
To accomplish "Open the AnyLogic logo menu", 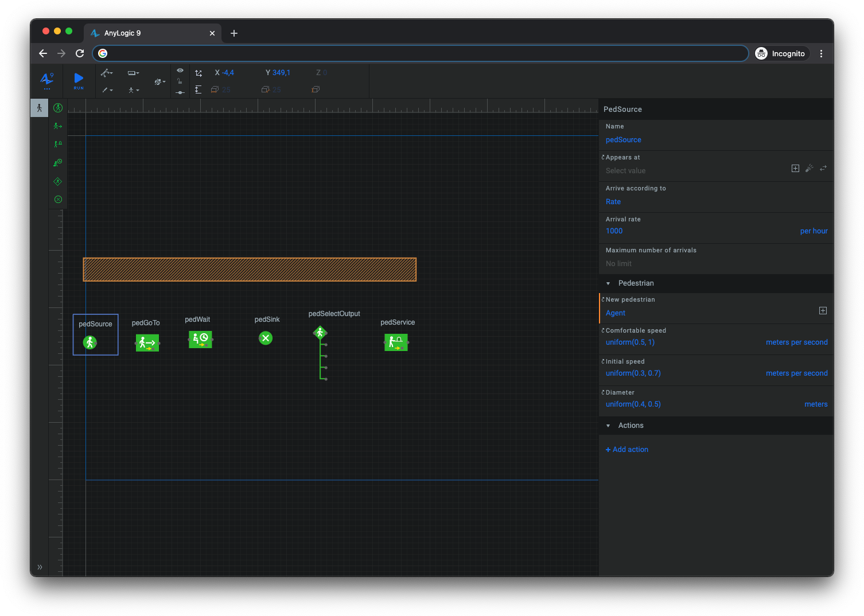I will click(47, 80).
